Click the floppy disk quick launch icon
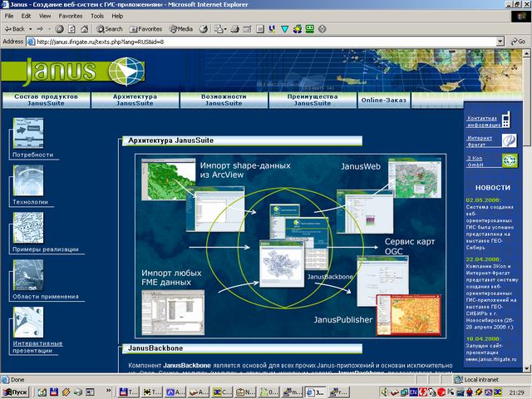The image size is (532, 399). (54, 392)
